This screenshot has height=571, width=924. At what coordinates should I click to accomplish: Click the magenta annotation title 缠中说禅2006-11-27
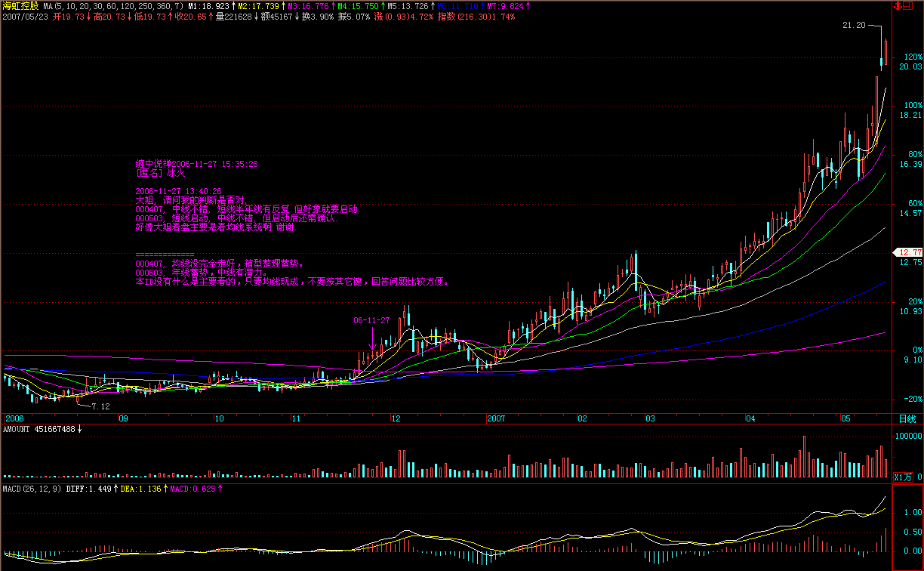pyautogui.click(x=196, y=164)
